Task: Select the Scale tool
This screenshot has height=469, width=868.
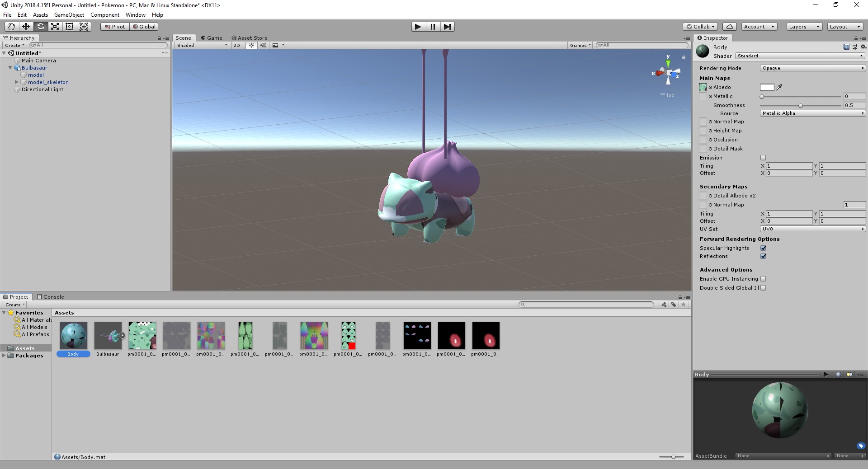Action: [55, 27]
